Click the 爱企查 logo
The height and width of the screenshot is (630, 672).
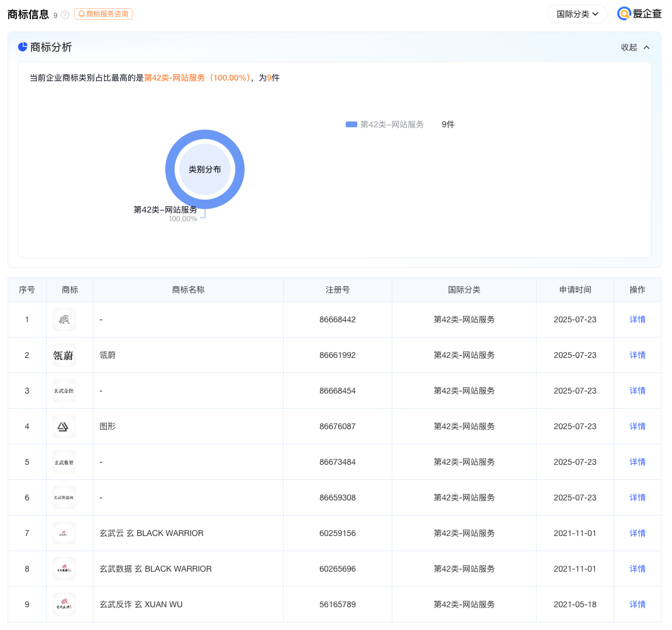pyautogui.click(x=639, y=14)
